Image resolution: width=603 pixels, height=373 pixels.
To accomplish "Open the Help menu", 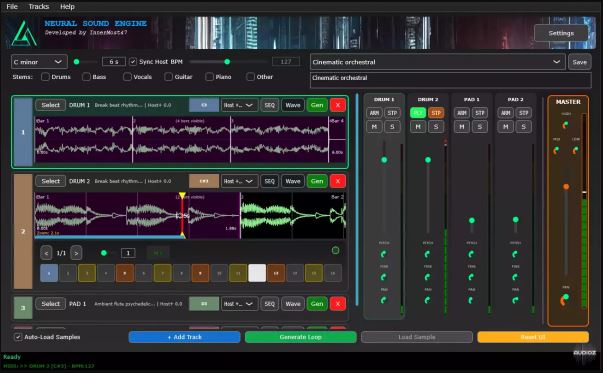I will (x=67, y=7).
